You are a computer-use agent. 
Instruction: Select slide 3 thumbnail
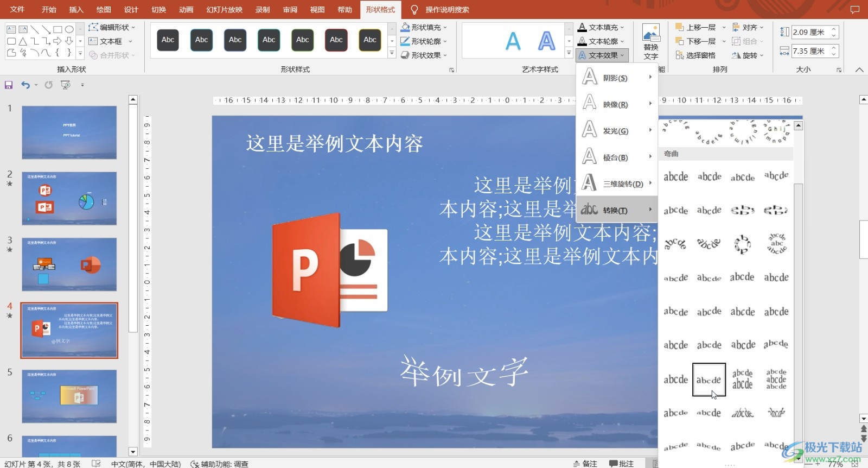pyautogui.click(x=69, y=264)
